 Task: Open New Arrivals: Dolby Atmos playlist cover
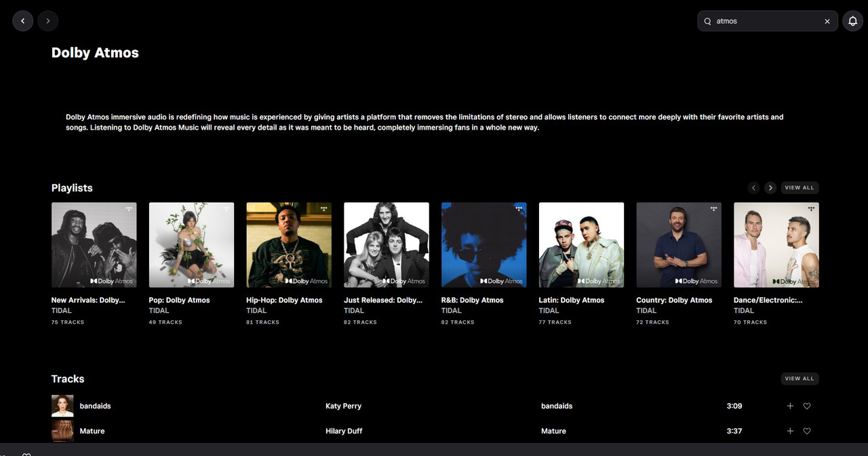(x=94, y=245)
